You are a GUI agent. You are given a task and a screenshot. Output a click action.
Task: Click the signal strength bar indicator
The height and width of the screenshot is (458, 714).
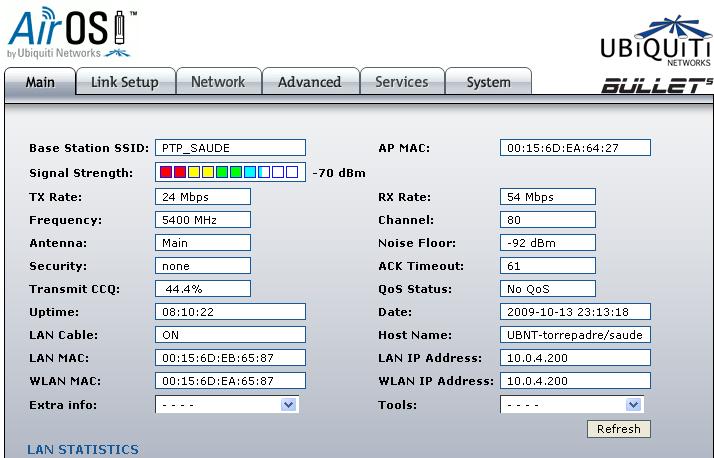pyautogui.click(x=230, y=172)
